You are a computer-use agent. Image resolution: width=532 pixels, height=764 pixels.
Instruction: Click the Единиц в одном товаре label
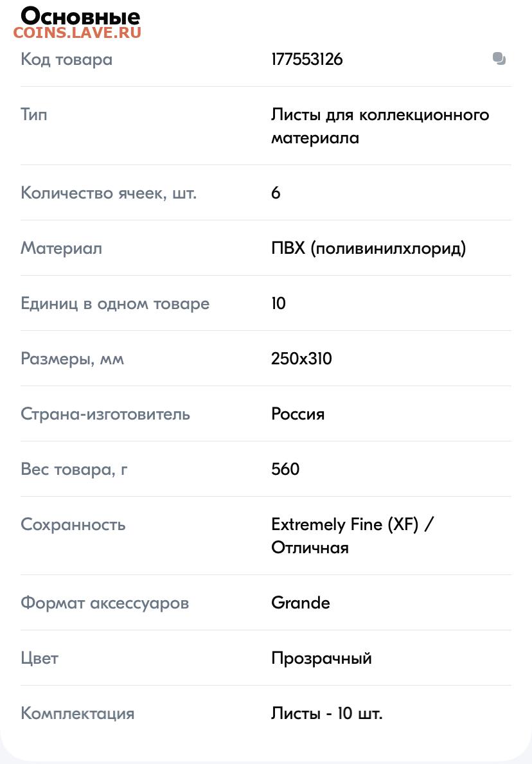115,303
